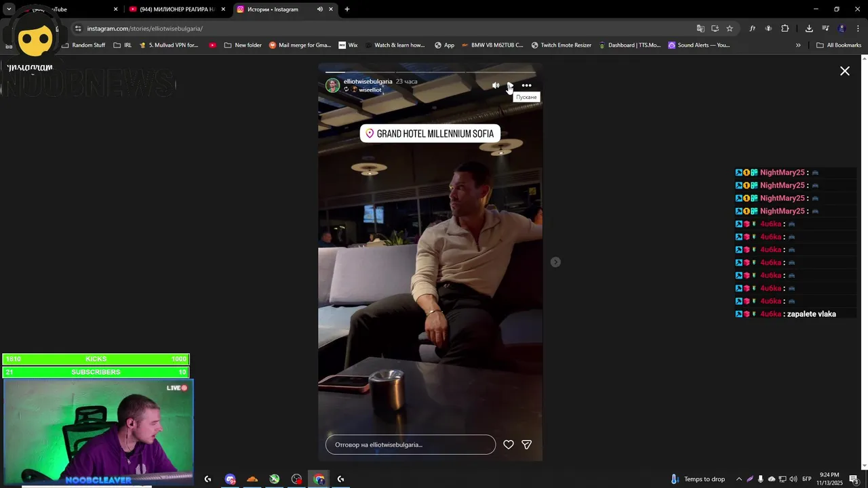The width and height of the screenshot is (868, 488).
Task: Open the Chrome icon in the taskbar
Action: pos(319,479)
